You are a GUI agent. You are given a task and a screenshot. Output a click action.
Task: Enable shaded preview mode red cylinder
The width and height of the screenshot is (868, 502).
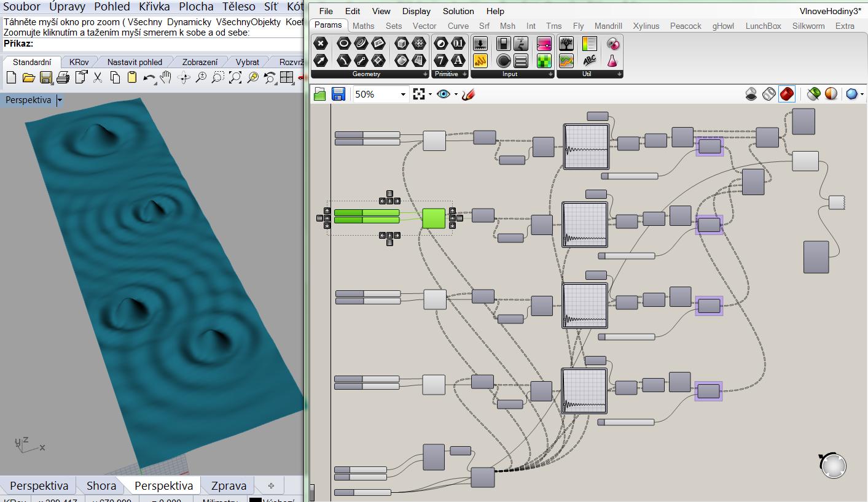click(786, 94)
